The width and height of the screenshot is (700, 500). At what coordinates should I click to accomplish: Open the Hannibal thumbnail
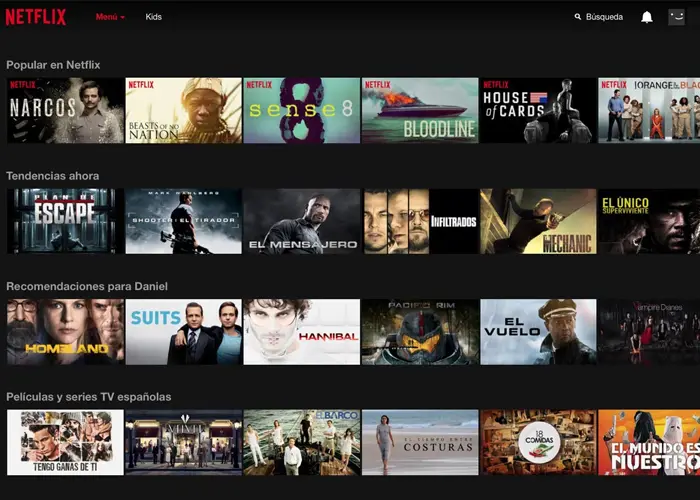(302, 332)
